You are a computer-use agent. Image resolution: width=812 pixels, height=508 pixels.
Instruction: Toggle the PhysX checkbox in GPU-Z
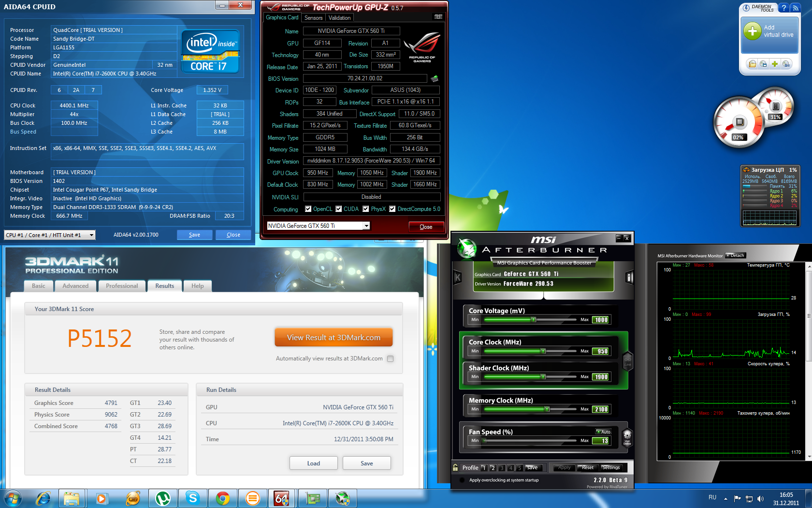(x=366, y=209)
